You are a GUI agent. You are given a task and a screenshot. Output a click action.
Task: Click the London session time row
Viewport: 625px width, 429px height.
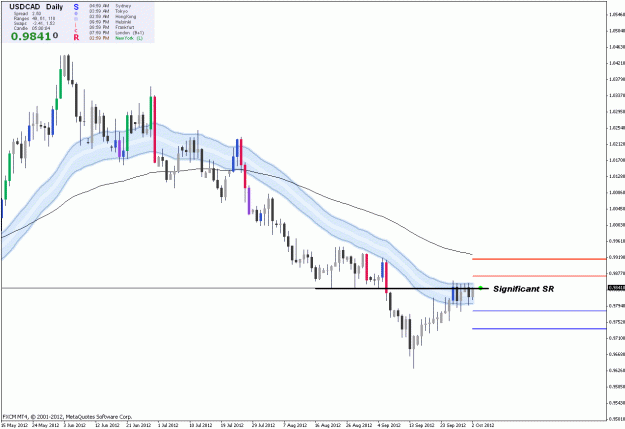(x=117, y=33)
